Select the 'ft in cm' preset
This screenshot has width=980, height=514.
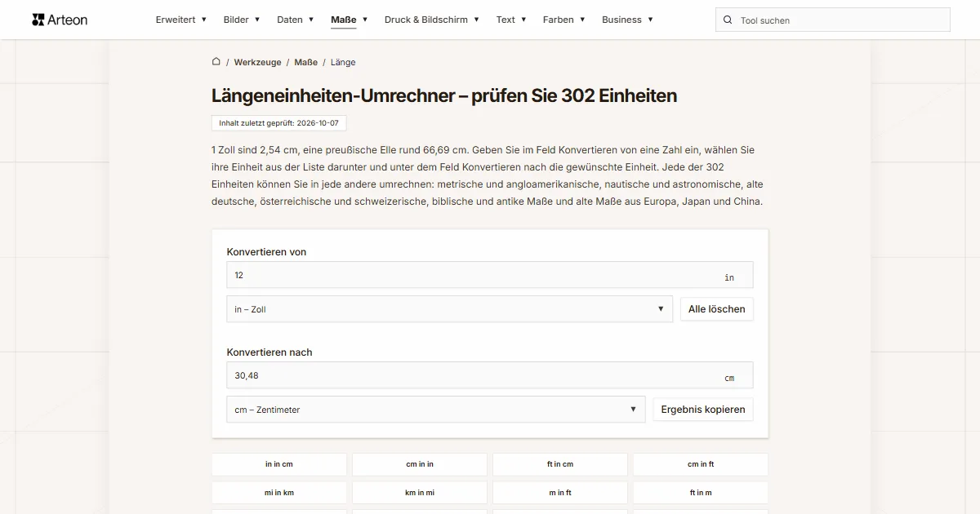560,464
